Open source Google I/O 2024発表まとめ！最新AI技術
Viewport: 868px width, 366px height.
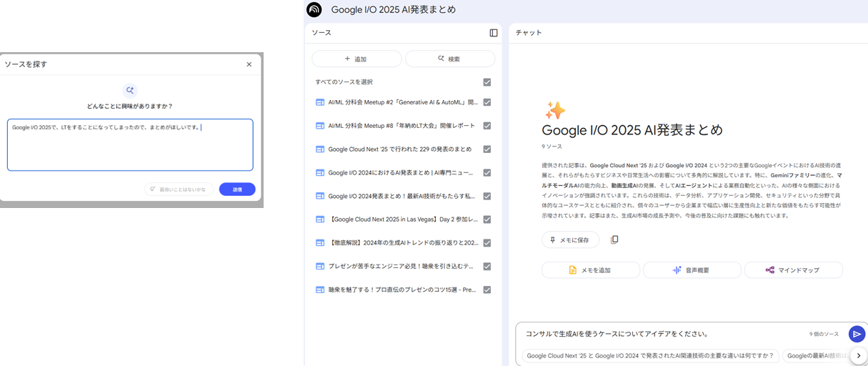pyautogui.click(x=403, y=196)
